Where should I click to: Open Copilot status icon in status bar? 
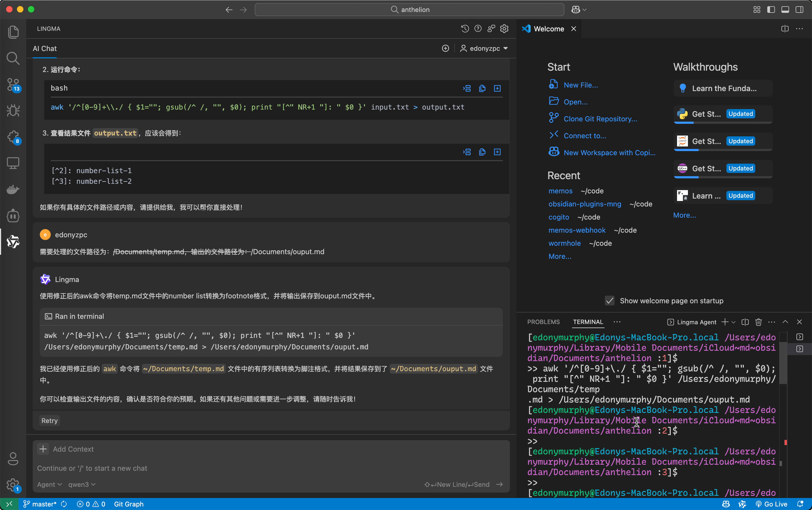pos(726,504)
